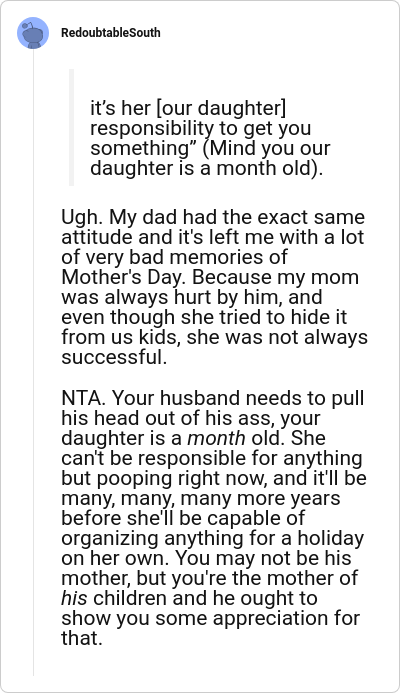
Task: Click the quoted text "daughter is a month old)."
Action: pos(206,168)
